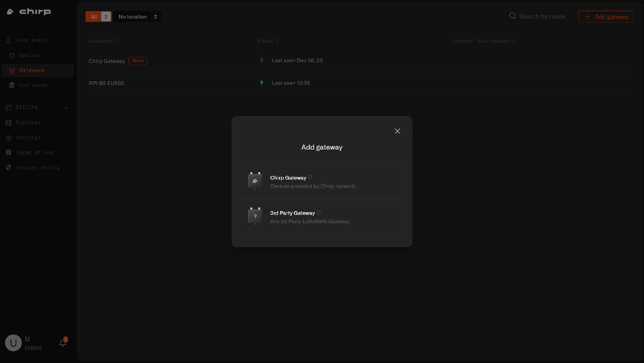Image resolution: width=644 pixels, height=363 pixels.
Task: Click the plus icon in Add gateway button
Action: click(x=587, y=16)
